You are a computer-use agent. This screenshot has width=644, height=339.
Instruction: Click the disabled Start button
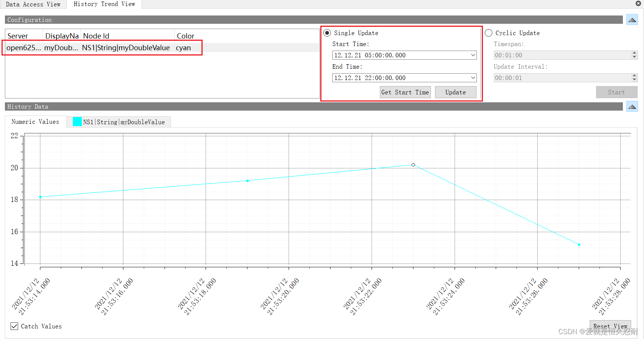coord(616,92)
